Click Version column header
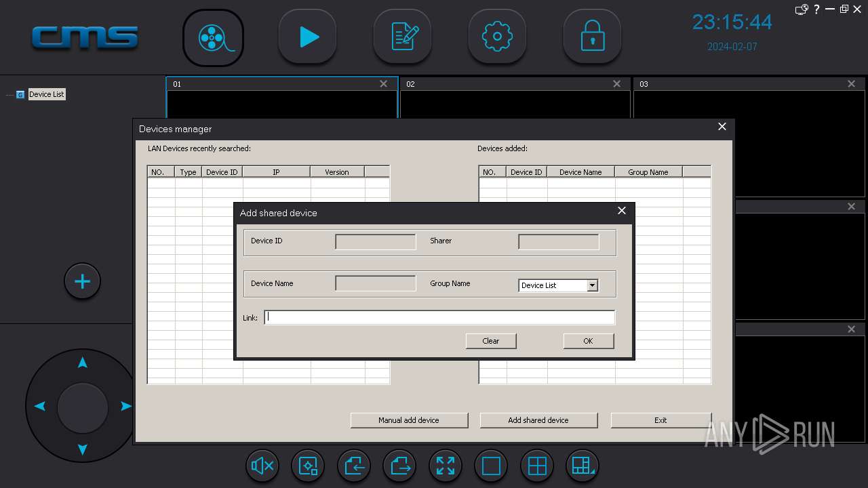The height and width of the screenshot is (488, 868). point(337,172)
